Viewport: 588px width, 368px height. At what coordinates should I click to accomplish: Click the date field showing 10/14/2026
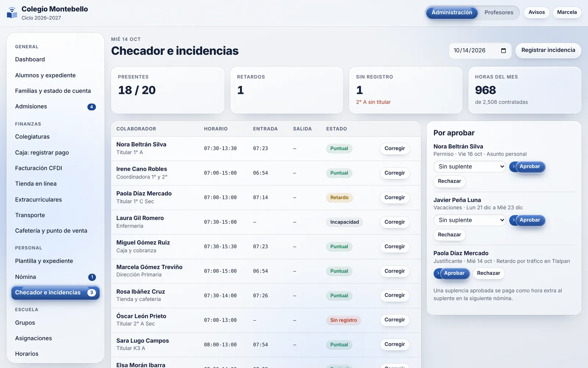click(x=480, y=51)
